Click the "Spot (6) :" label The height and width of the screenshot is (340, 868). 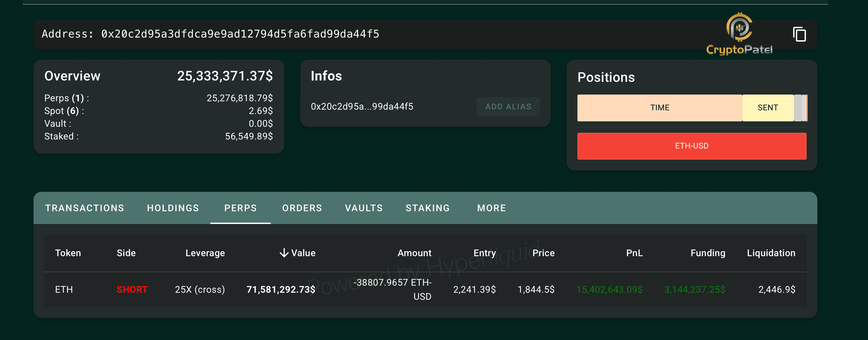[x=64, y=111]
